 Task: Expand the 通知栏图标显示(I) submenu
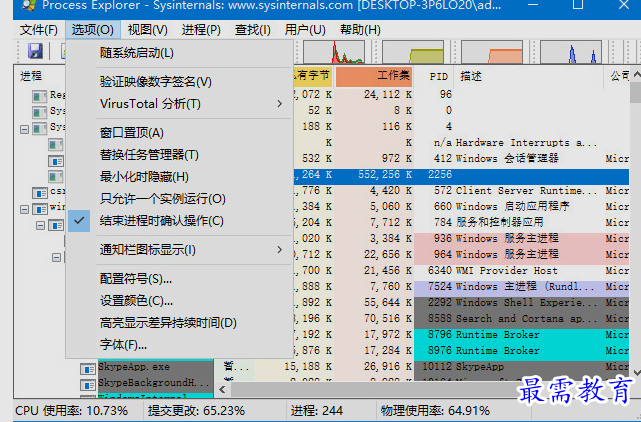180,249
